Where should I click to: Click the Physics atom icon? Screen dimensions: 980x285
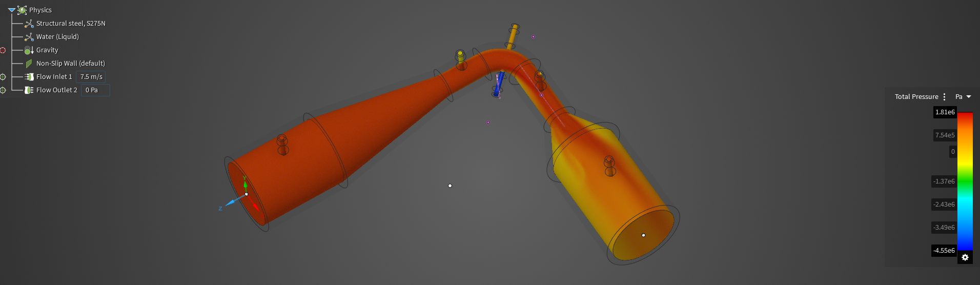pyautogui.click(x=22, y=10)
